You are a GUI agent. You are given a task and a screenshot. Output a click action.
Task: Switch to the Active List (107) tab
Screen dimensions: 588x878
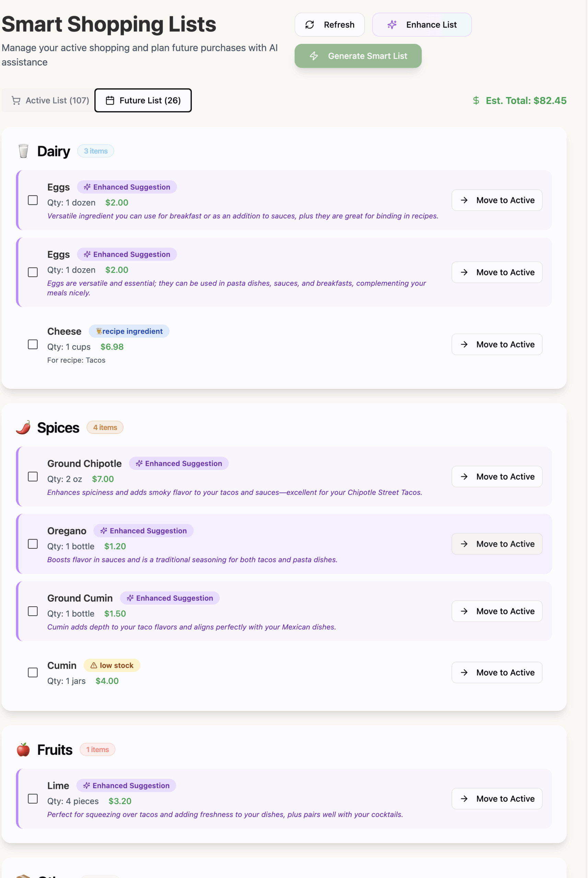coord(50,100)
